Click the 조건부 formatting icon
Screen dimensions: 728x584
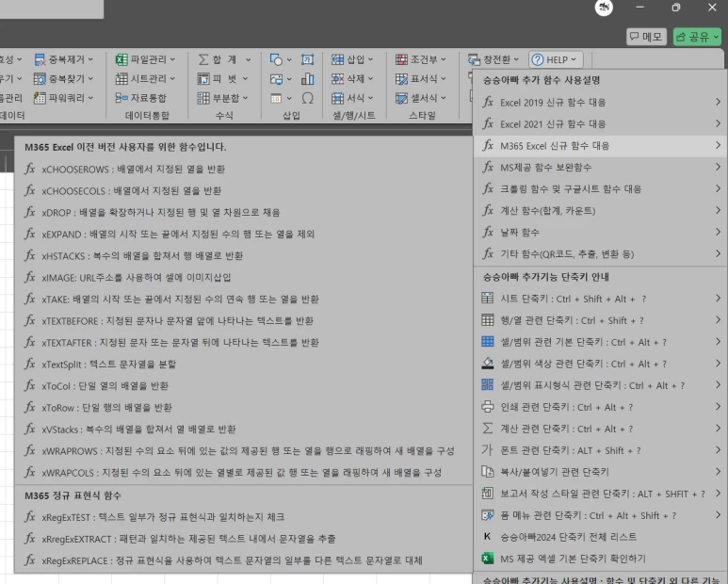pos(401,59)
